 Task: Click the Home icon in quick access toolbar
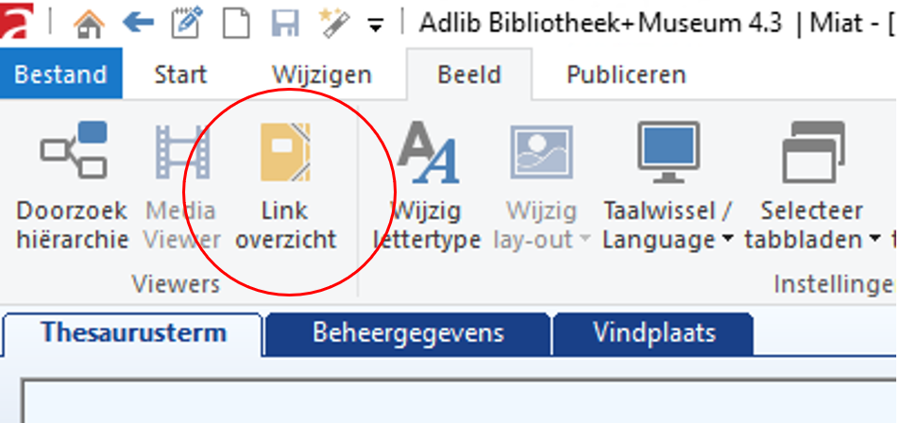click(91, 22)
